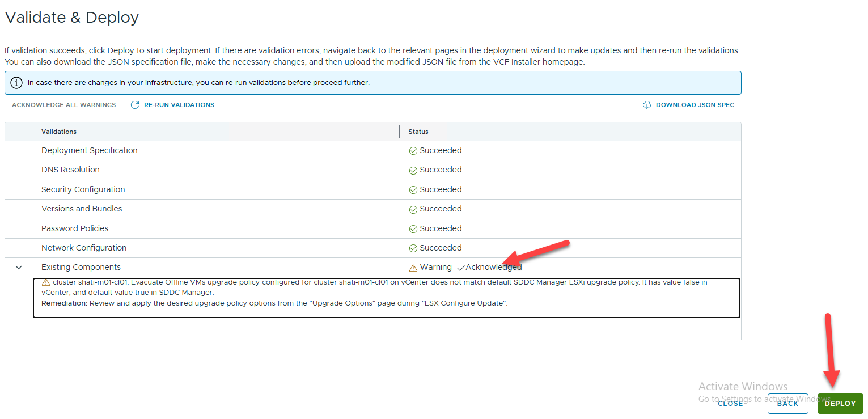Click the warning icon in cluster message

(46, 282)
